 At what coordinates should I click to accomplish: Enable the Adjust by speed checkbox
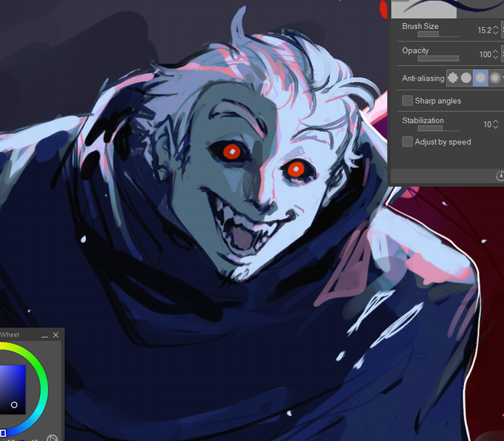click(x=407, y=142)
